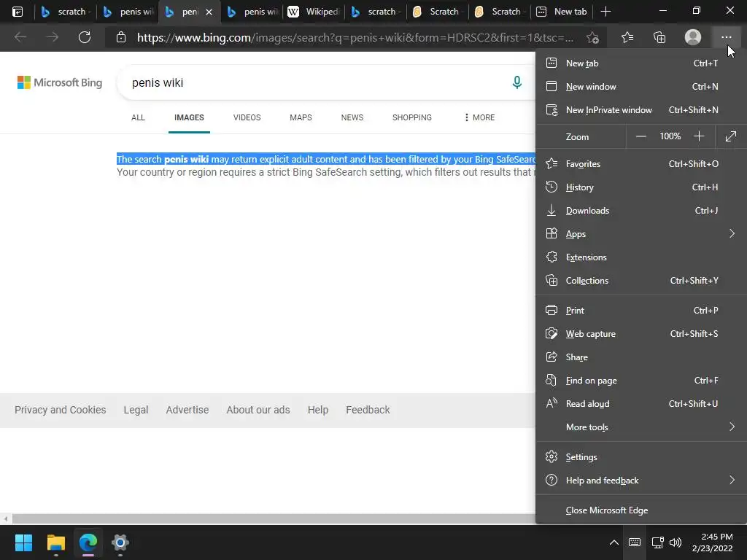Open the profile avatar

tap(693, 37)
